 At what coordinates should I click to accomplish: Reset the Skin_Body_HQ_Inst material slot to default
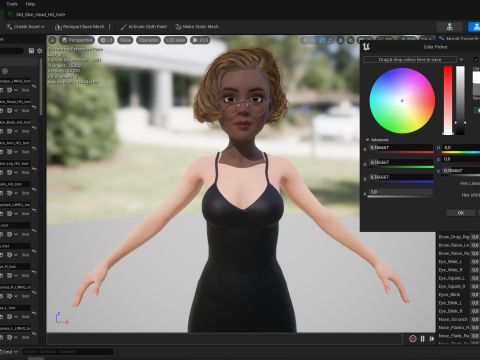pyautogui.click(x=34, y=128)
